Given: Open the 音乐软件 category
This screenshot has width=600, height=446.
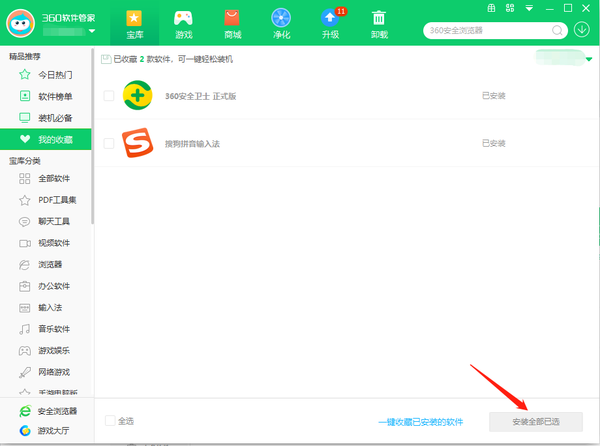Looking at the screenshot, I should click(x=46, y=329).
